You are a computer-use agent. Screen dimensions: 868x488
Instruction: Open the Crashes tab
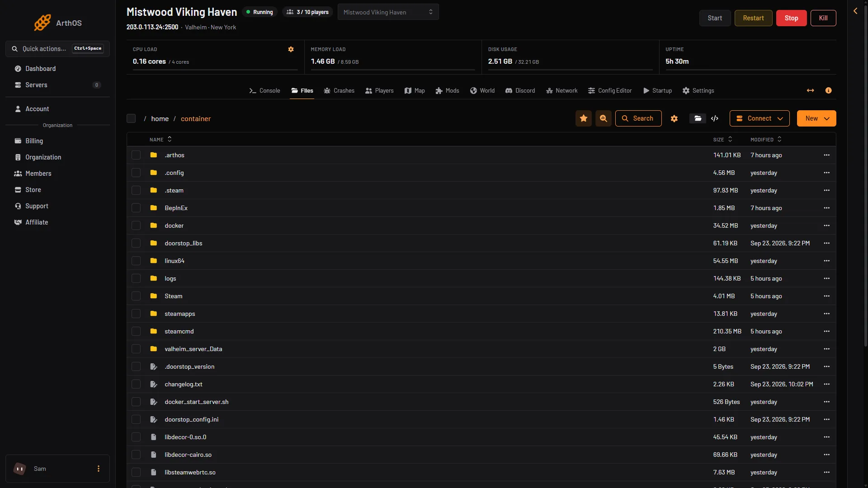[339, 90]
